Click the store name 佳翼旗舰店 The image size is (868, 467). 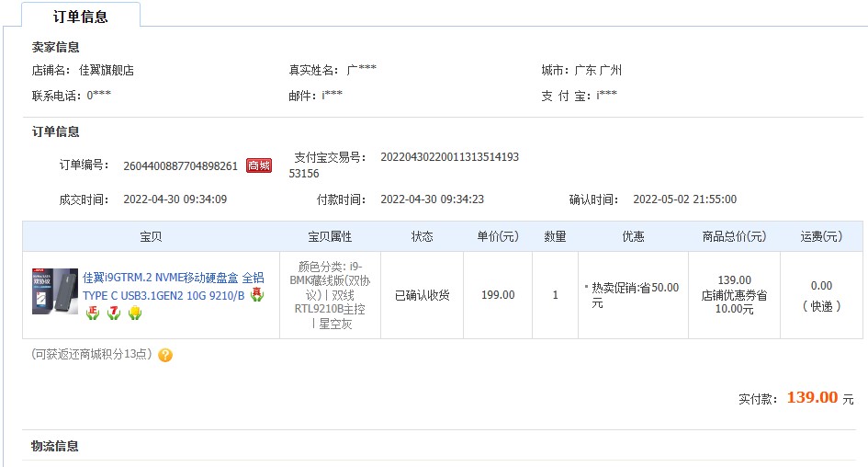107,71
